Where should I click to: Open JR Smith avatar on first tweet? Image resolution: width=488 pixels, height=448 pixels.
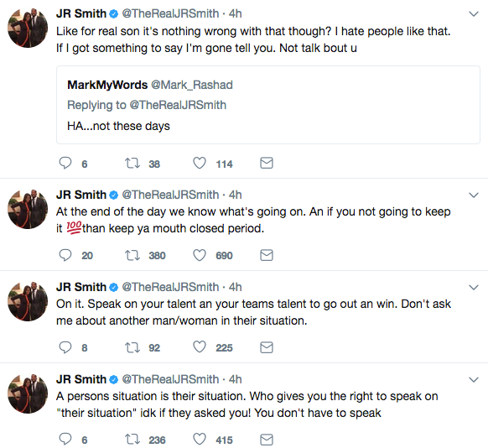click(28, 28)
